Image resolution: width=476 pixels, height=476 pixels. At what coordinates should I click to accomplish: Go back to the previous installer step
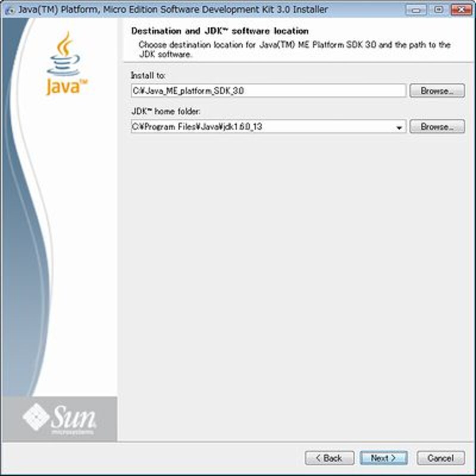point(330,458)
